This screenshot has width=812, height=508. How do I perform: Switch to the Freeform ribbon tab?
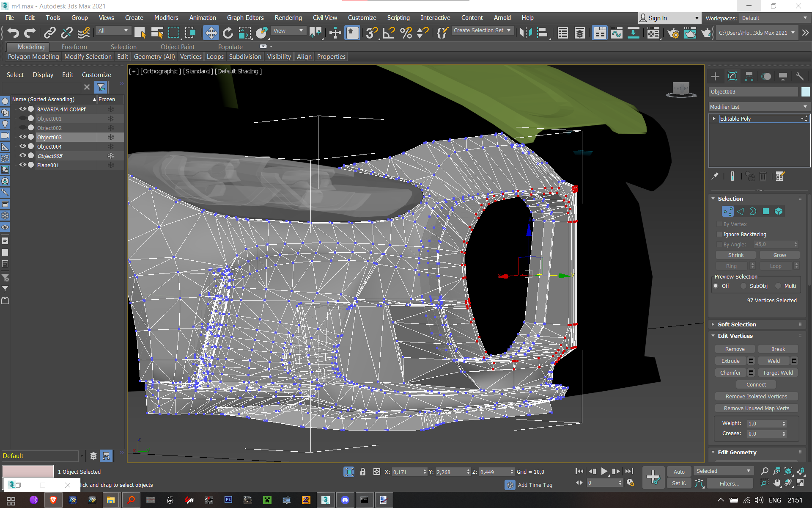point(74,47)
